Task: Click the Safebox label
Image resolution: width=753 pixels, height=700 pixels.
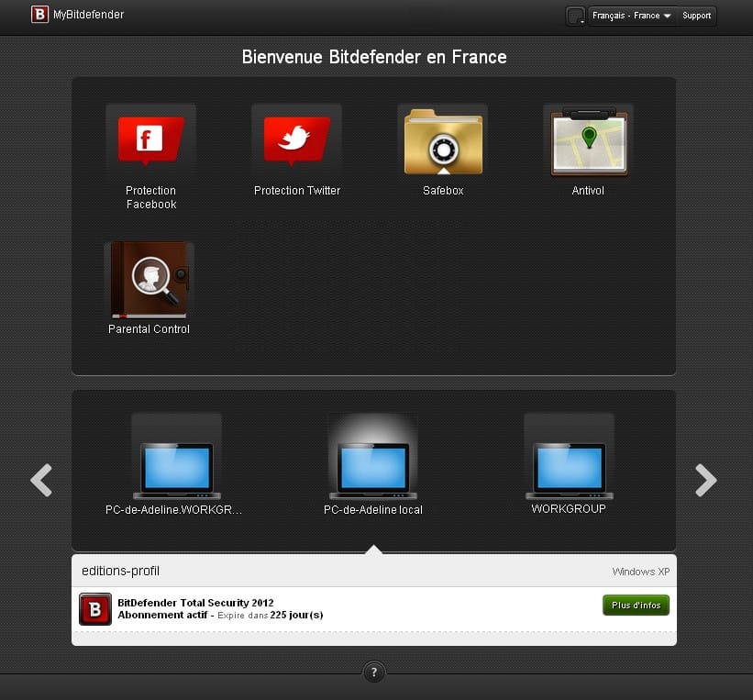Action: [443, 191]
